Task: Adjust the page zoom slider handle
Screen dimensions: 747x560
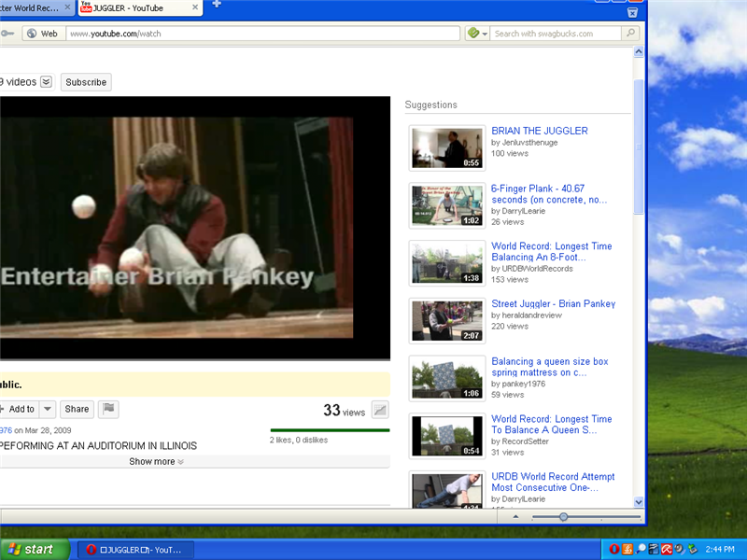Action: click(x=564, y=517)
